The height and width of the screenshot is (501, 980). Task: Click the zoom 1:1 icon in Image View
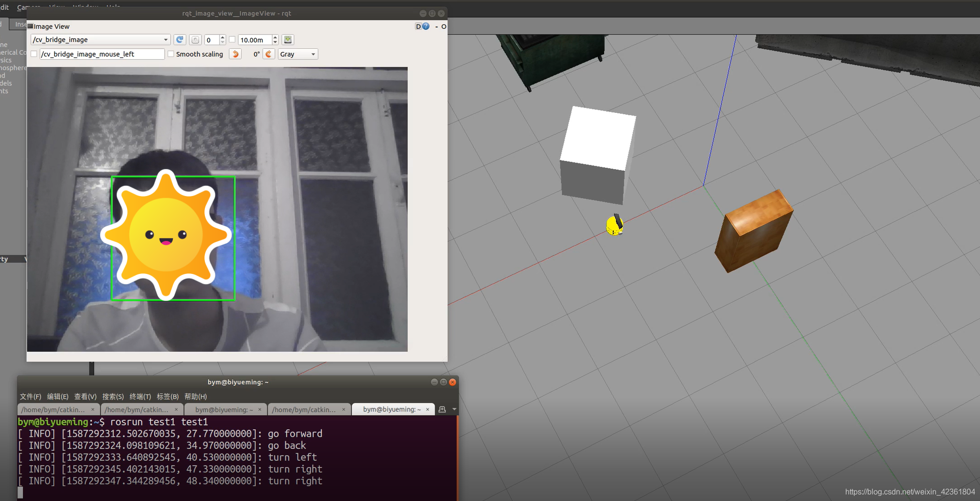[195, 40]
